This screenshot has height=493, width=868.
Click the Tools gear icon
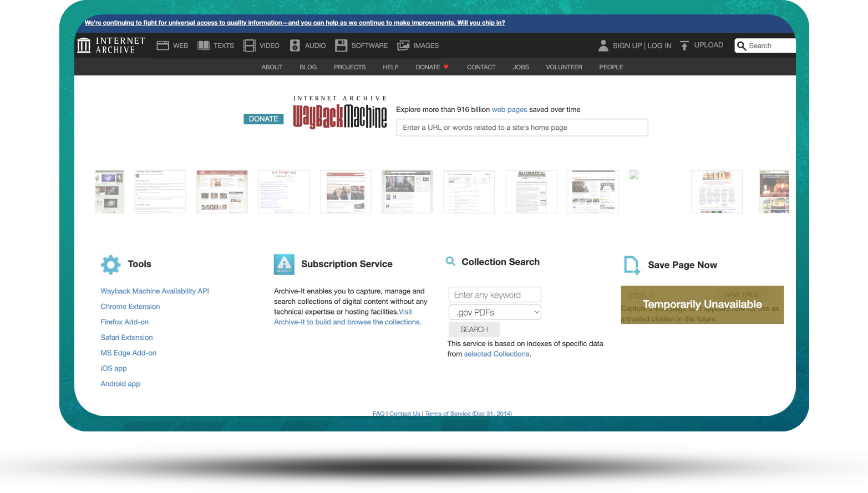(111, 265)
